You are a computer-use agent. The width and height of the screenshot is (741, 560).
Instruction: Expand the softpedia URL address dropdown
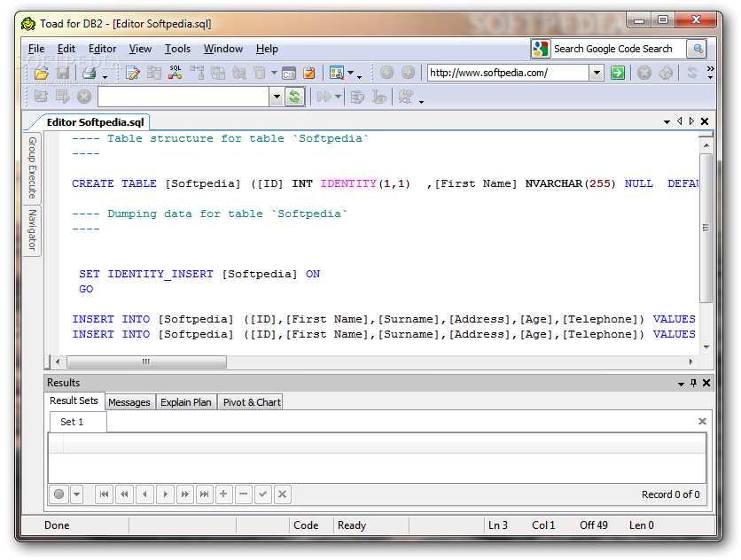tap(597, 73)
